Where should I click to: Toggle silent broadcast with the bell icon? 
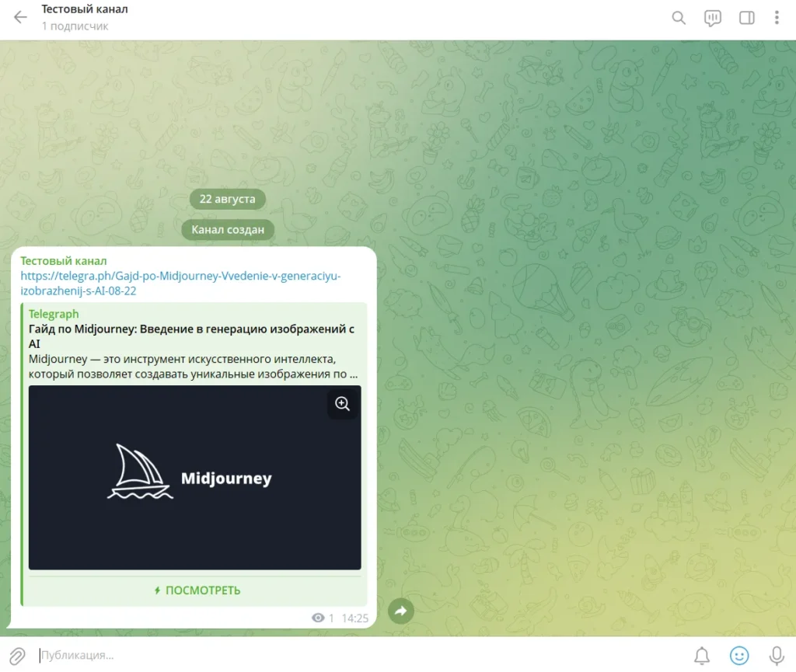point(701,655)
